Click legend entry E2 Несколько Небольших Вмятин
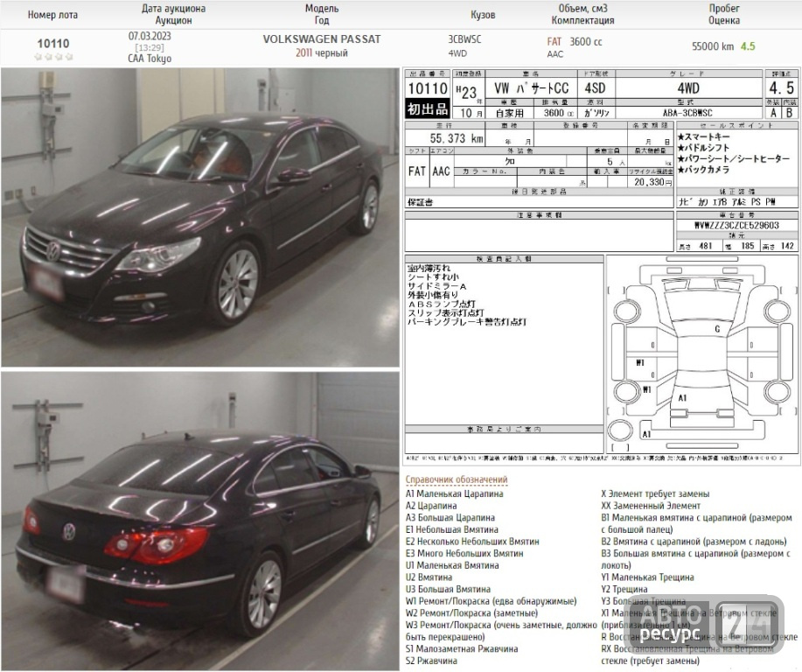Screen dimensions: 802x672 coord(472,542)
